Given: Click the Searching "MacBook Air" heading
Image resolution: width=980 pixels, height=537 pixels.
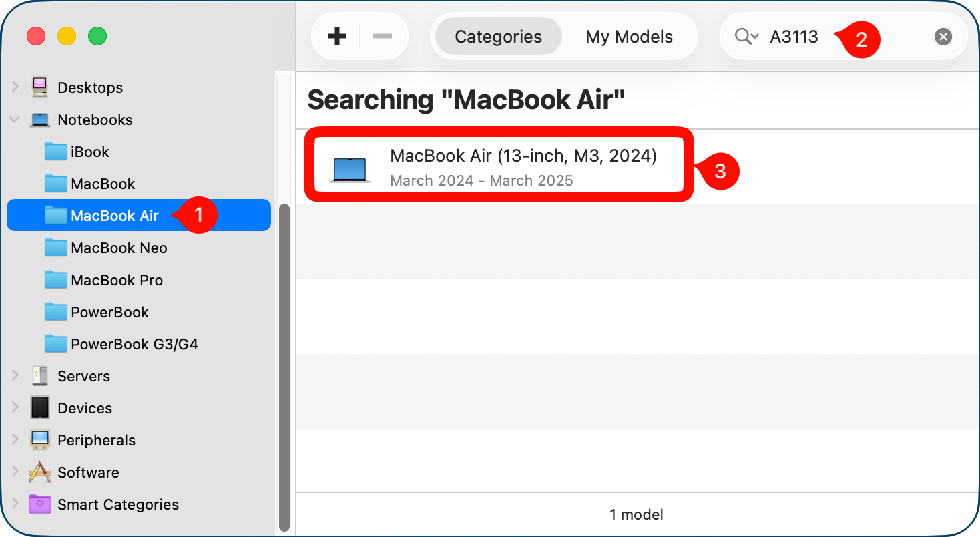Looking at the screenshot, I should coord(466,100).
